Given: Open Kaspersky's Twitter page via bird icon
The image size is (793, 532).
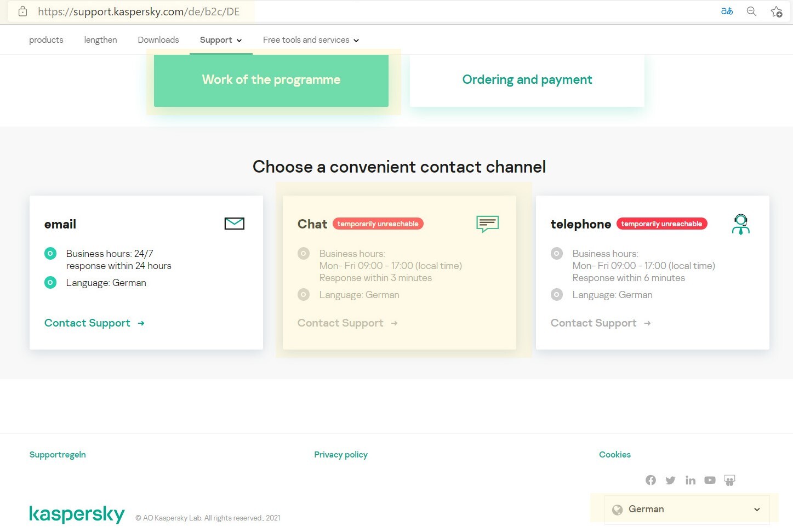Looking at the screenshot, I should tap(670, 480).
